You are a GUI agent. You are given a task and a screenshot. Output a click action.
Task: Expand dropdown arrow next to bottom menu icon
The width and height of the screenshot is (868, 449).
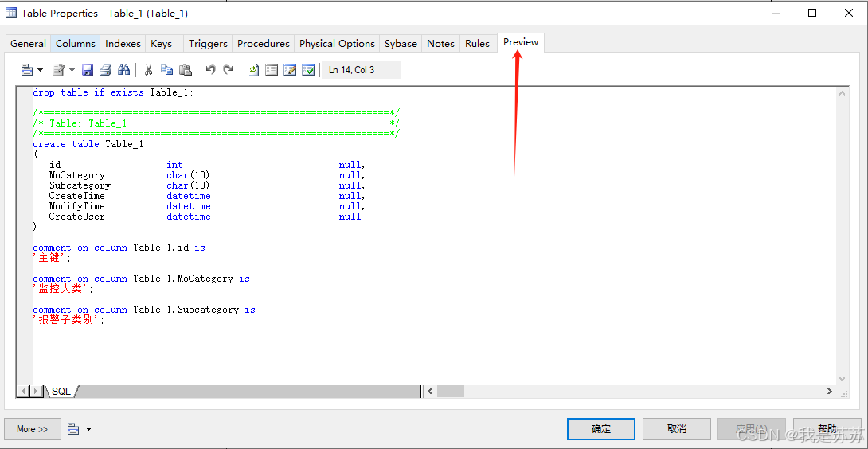click(x=88, y=429)
